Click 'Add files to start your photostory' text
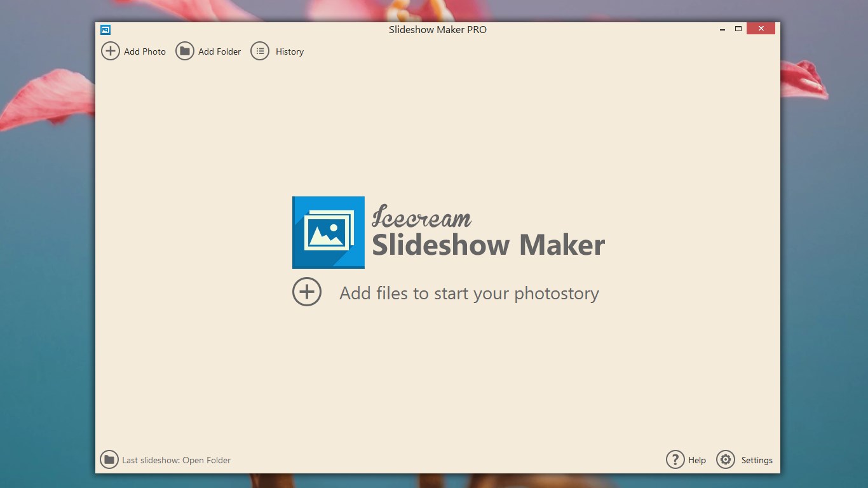 click(469, 294)
